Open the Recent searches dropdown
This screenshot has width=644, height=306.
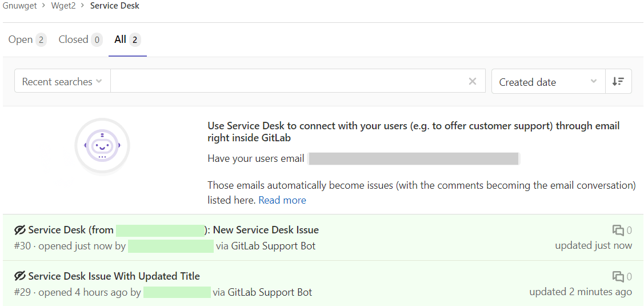(x=62, y=81)
